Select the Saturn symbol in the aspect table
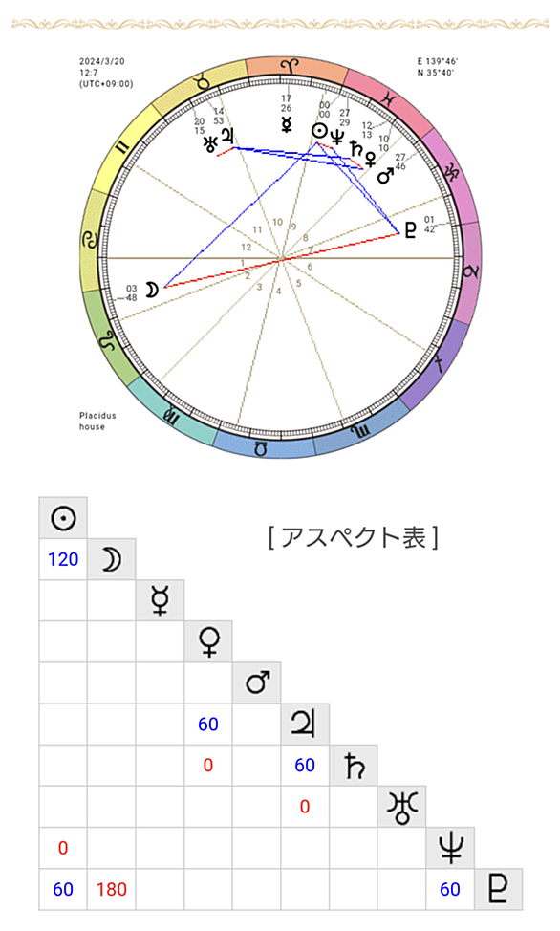Image resolution: width=560 pixels, height=931 pixels. tap(354, 766)
